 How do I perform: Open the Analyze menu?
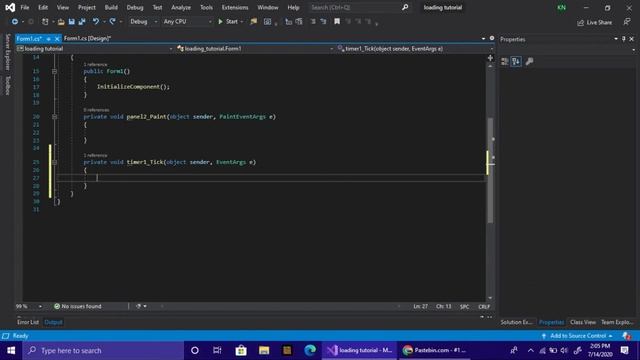click(181, 7)
